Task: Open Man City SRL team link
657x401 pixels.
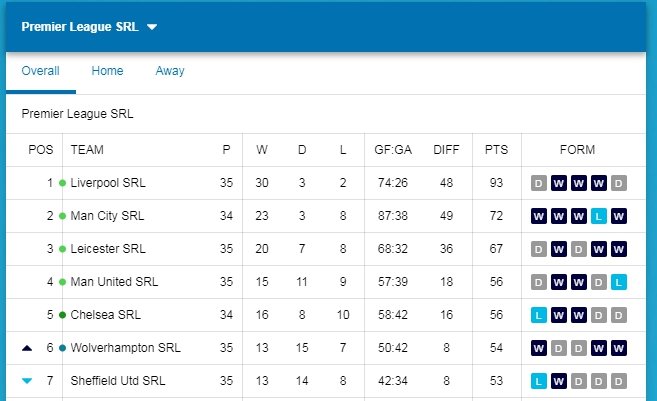Action: [107, 216]
